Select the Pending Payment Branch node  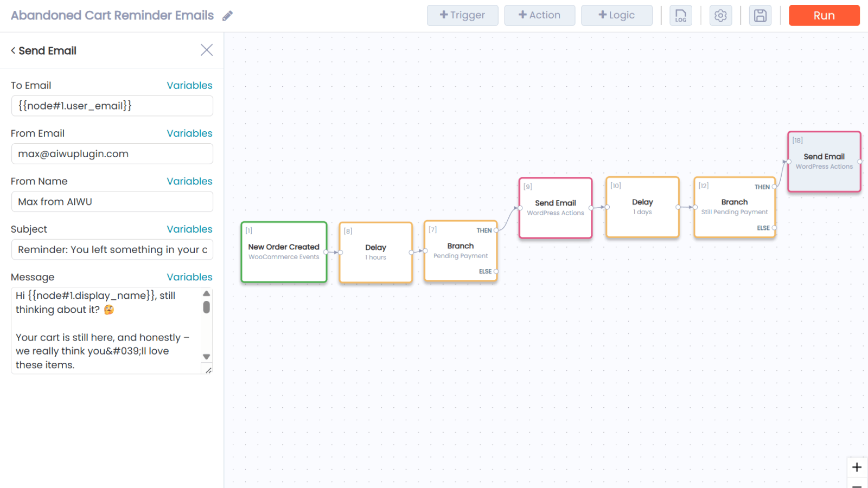pyautogui.click(x=460, y=251)
